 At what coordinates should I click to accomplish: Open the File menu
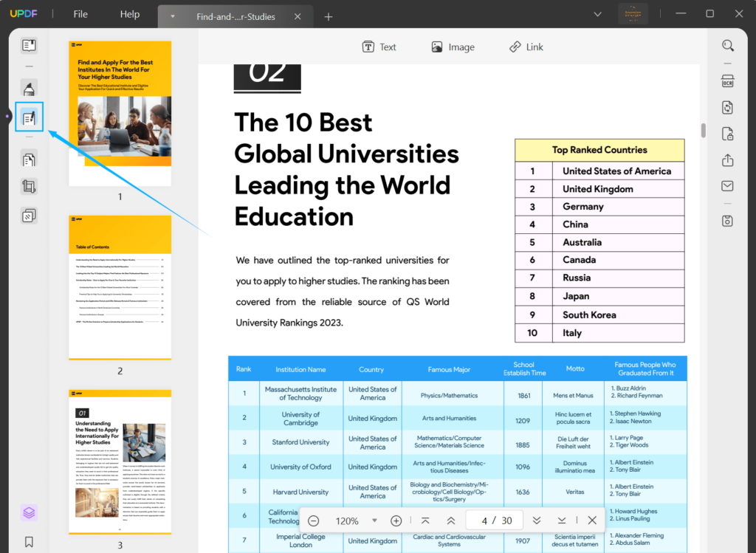tap(80, 15)
